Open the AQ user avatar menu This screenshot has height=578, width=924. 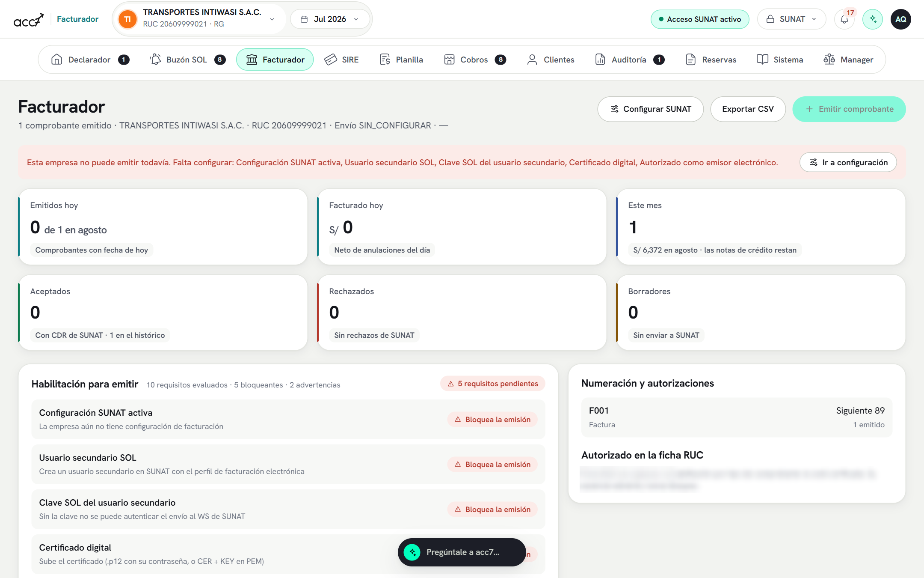(x=901, y=19)
